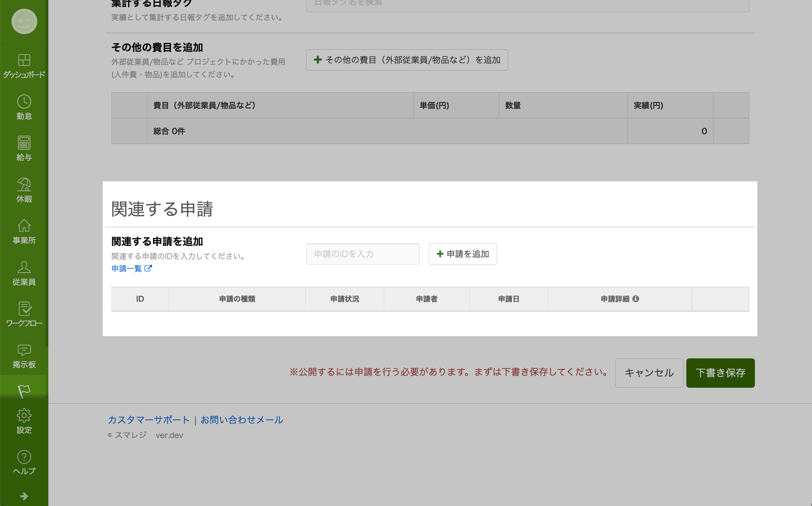Screen dimensions: 812x506
Task: Open the 勤怠 attendance clock icon
Action: (24, 102)
